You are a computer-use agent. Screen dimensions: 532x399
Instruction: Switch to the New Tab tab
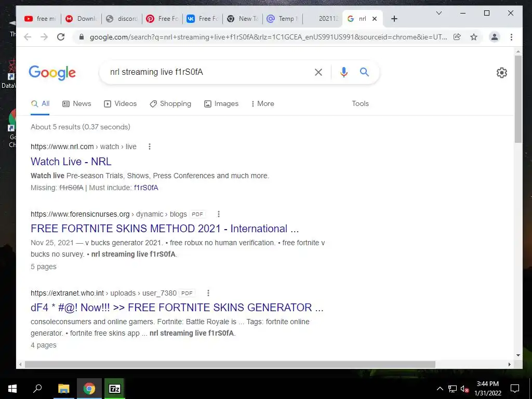coord(243,19)
